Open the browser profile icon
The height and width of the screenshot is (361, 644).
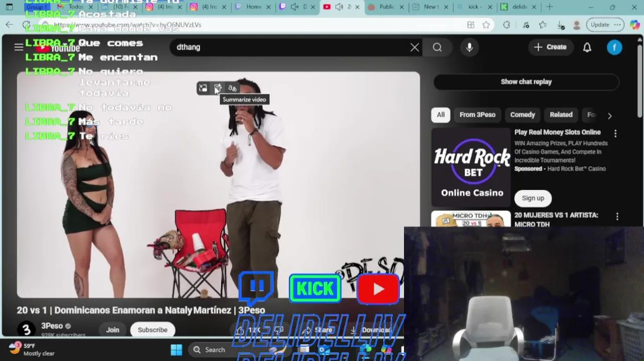pos(577,25)
